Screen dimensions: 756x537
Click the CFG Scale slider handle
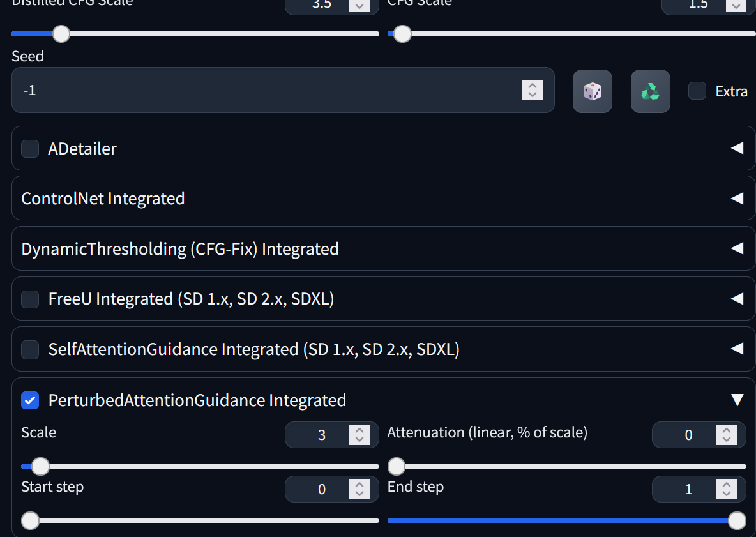[402, 34]
